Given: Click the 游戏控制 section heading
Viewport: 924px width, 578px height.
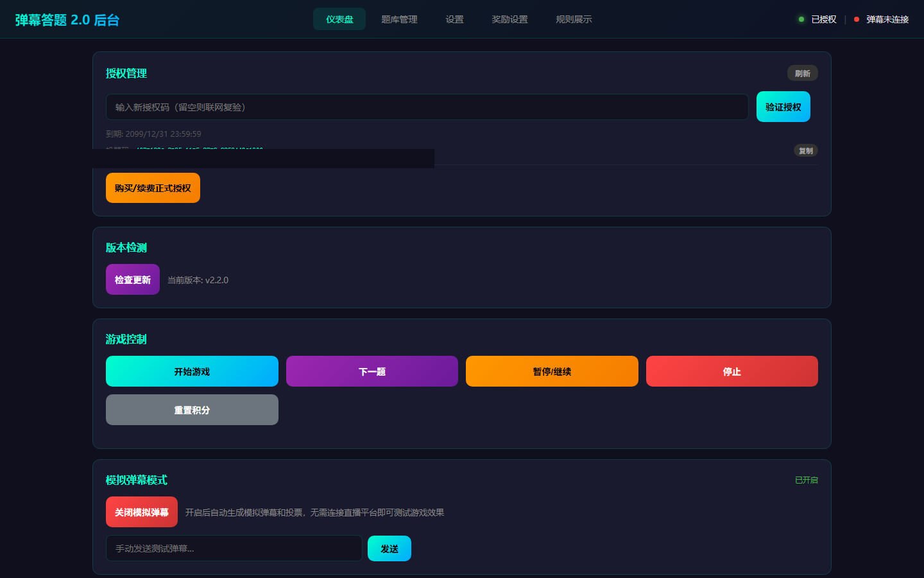Looking at the screenshot, I should tap(126, 339).
